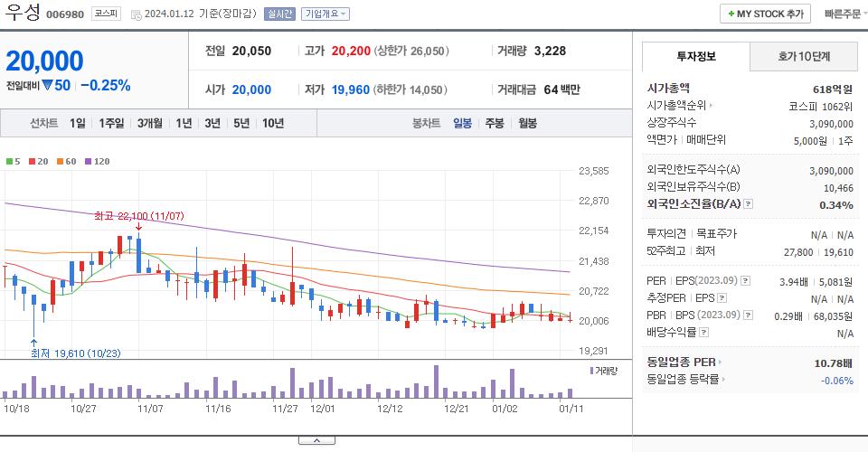Screen dimensions: 868x452
Task: Click the 동일업종 등락률 value -0.06%
Action: (837, 381)
